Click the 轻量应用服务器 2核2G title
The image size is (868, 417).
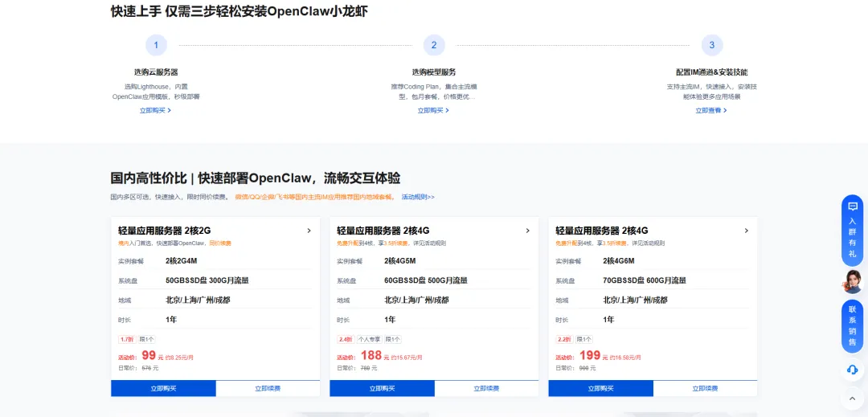coord(165,231)
